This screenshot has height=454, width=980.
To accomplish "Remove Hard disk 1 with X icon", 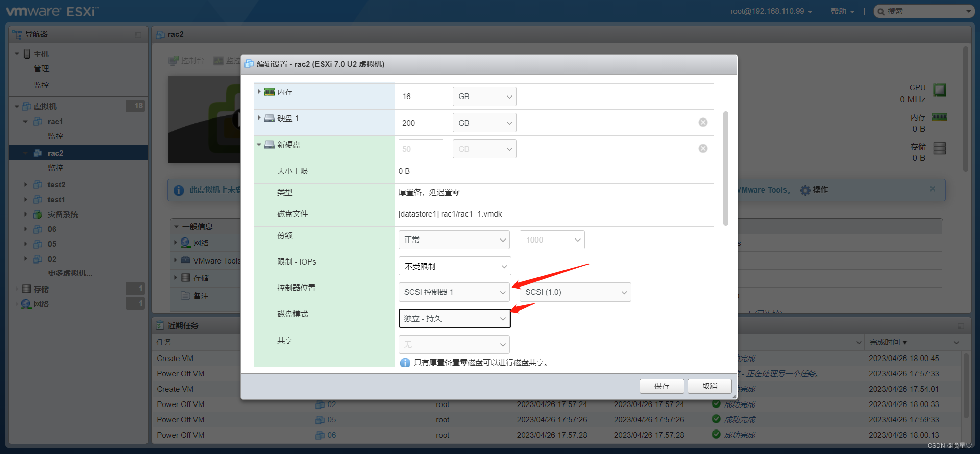I will (703, 122).
